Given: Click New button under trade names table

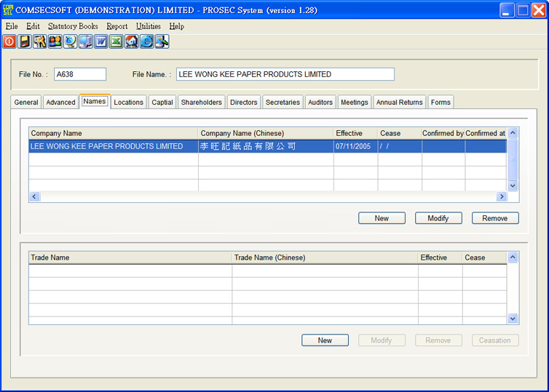Looking at the screenshot, I should tap(325, 340).
